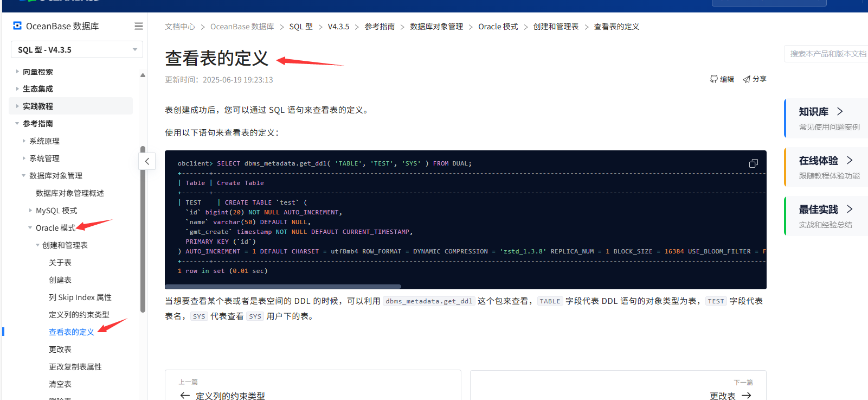This screenshot has width=868, height=400.
Task: Click the sidebar vertical scrollbar thumb
Action: point(143,229)
